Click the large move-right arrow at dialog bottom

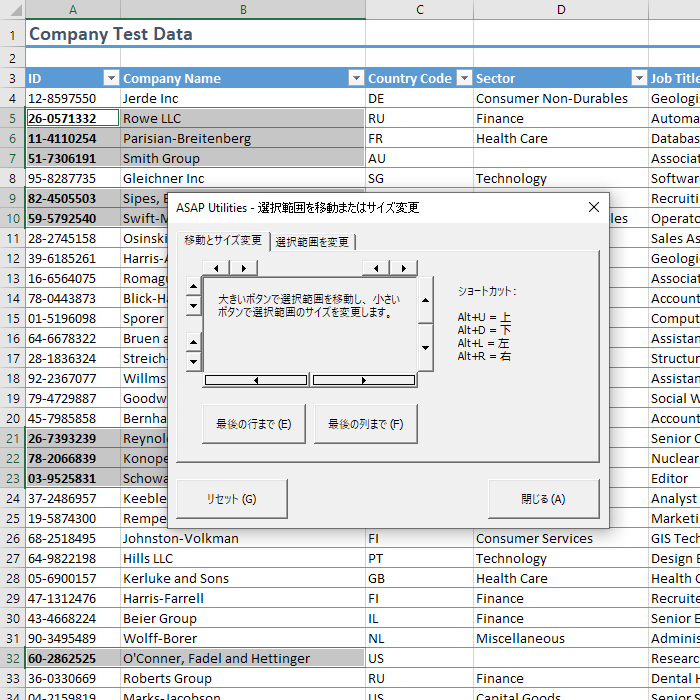pos(364,380)
